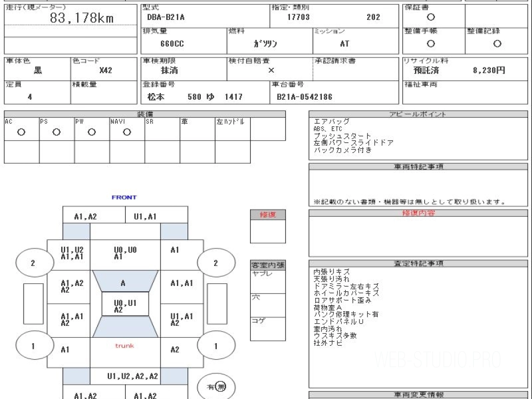The image size is (532, 399).
Task: Click the empty box under 修復
Action: (268, 231)
